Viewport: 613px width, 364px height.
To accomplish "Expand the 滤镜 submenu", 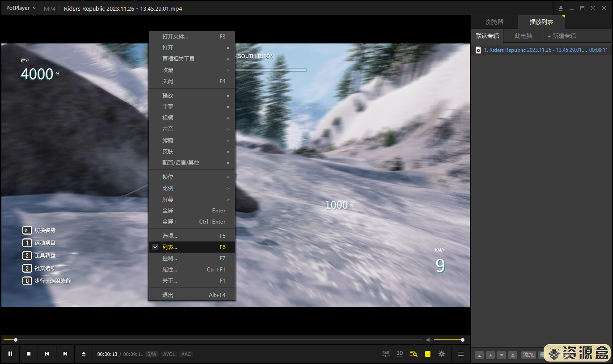I will pyautogui.click(x=192, y=140).
